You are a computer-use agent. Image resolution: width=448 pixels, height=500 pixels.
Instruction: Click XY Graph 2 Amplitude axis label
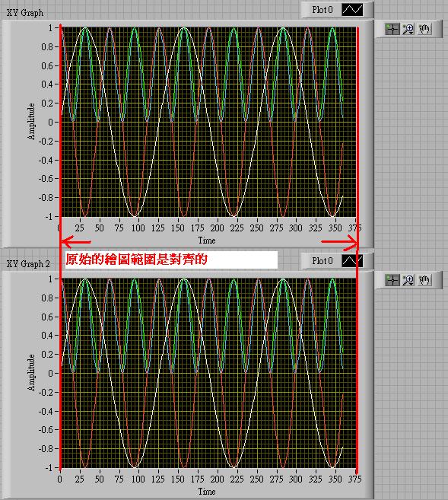[31, 372]
